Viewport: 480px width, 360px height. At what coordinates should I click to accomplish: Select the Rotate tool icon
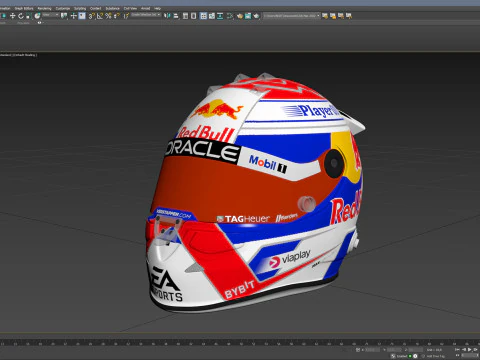pos(21,16)
